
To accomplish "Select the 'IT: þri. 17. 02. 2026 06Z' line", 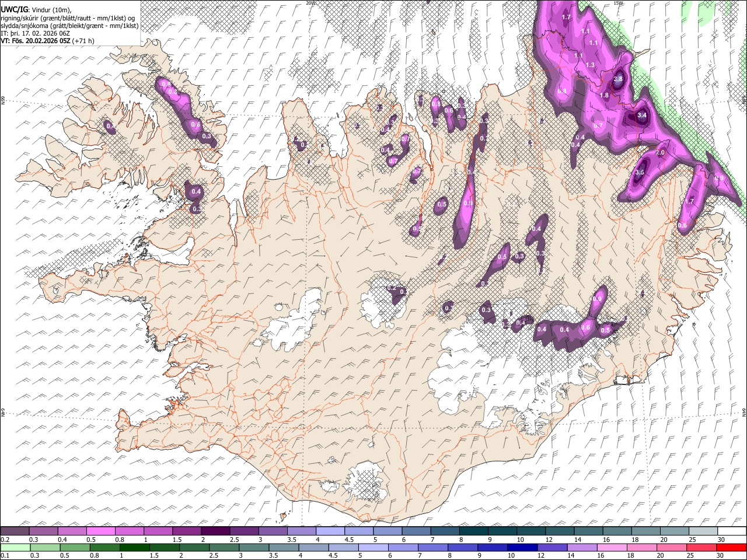I will [x=35, y=33].
